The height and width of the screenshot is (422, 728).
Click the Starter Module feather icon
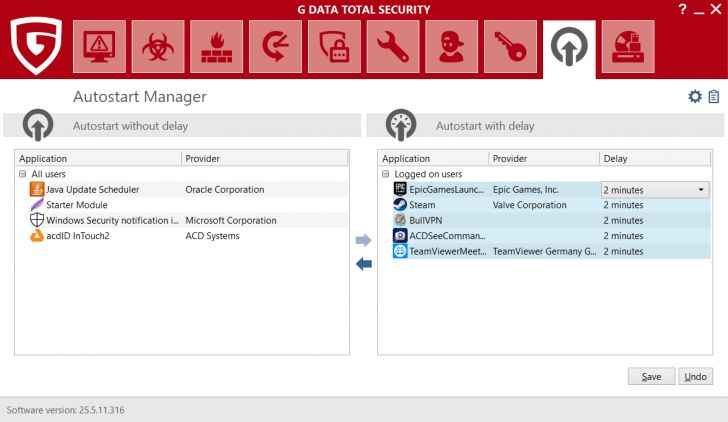37,205
